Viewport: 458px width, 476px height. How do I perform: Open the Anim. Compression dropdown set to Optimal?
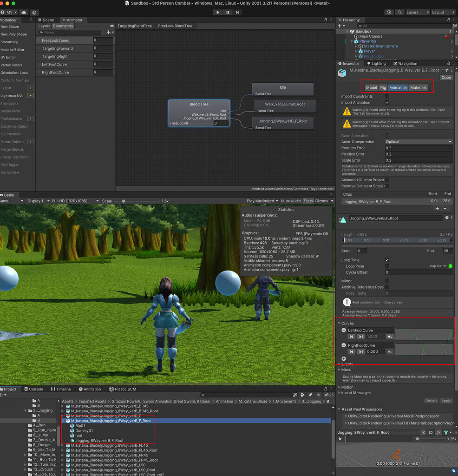coord(418,141)
